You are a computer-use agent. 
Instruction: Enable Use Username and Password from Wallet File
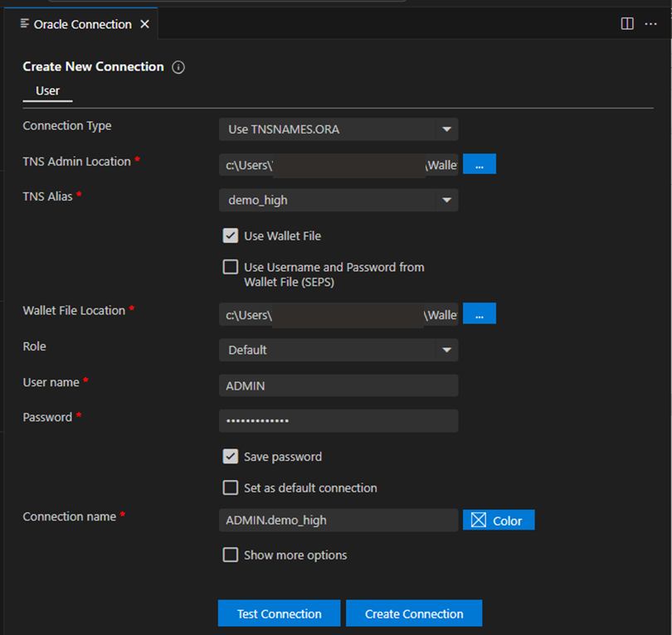pyautogui.click(x=230, y=266)
